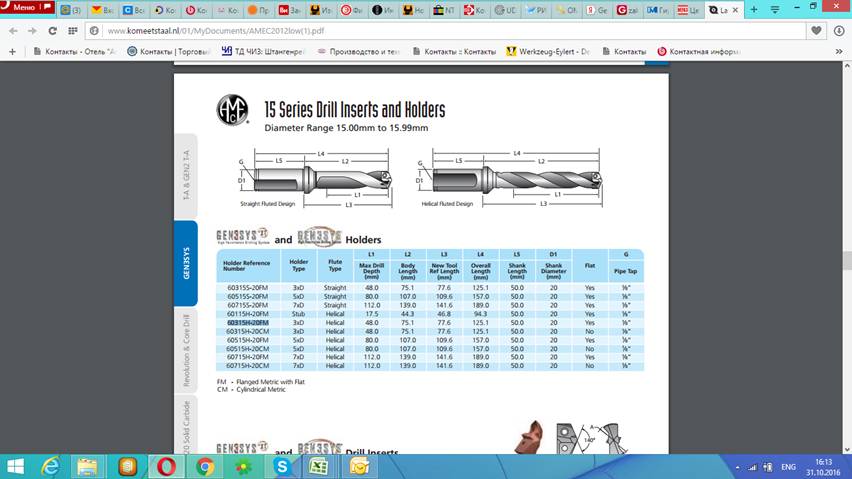Image resolution: width=852 pixels, height=479 pixels.
Task: Click cell '60715H-20CM' in holder table
Action: pos(247,366)
